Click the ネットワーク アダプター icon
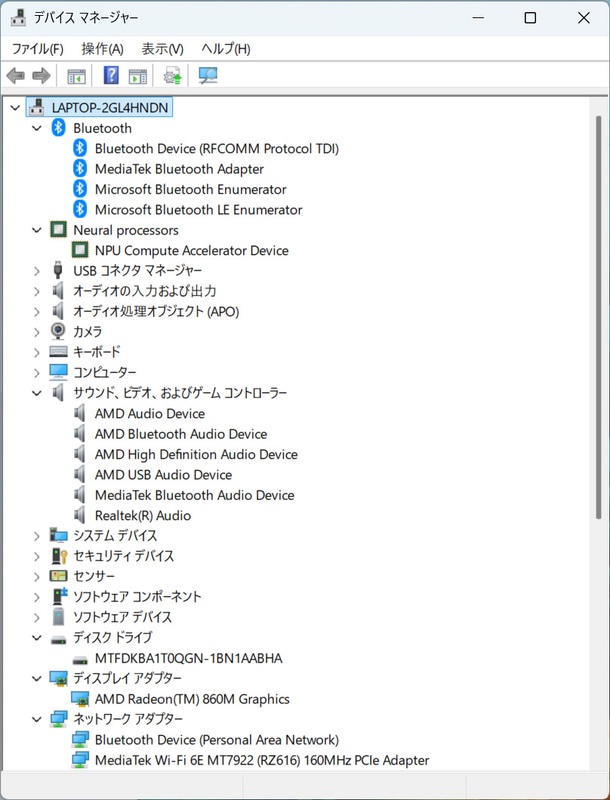The image size is (610, 800). [x=58, y=719]
